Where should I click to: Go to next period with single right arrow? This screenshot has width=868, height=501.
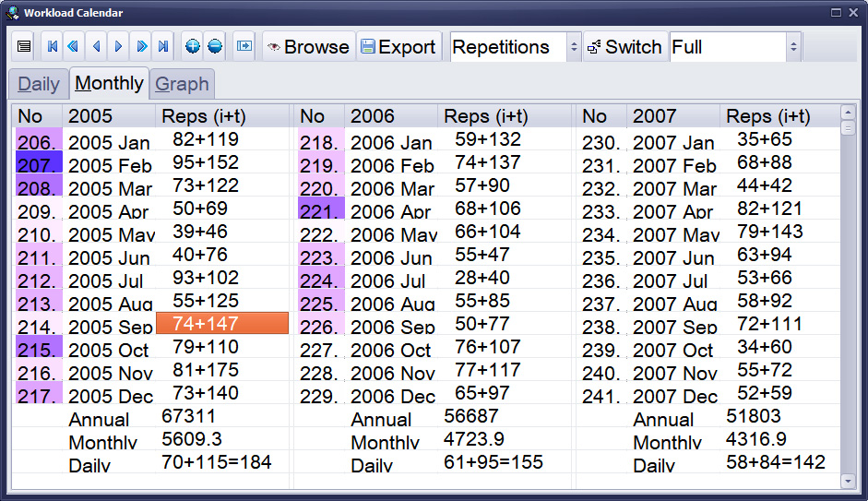click(118, 47)
